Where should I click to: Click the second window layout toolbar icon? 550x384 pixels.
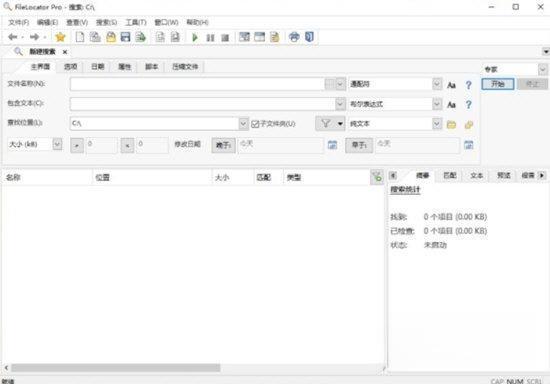(260, 37)
